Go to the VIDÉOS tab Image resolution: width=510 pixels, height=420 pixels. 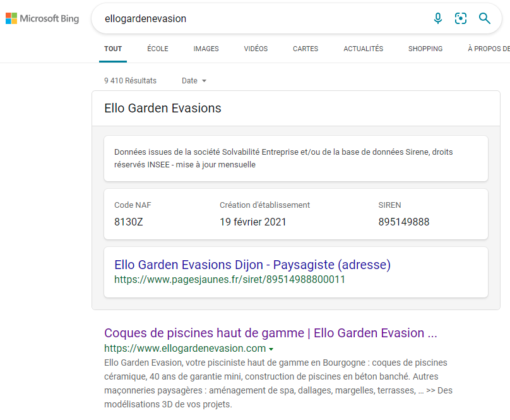point(256,49)
